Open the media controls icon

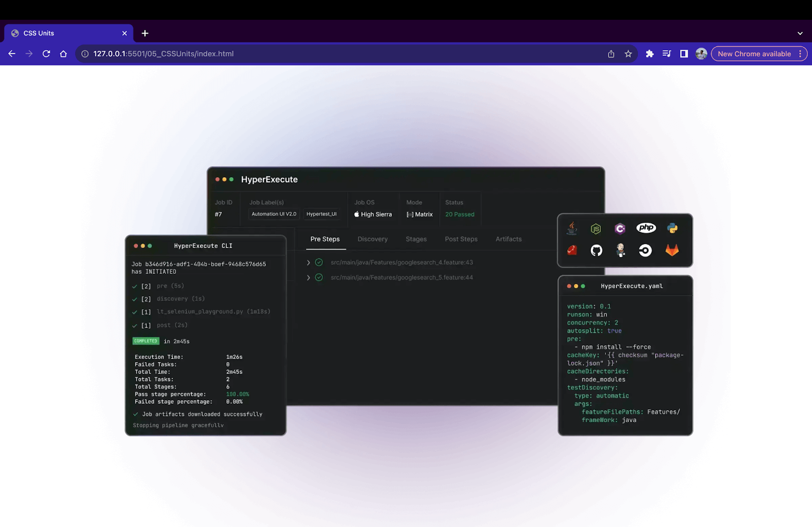(667, 54)
